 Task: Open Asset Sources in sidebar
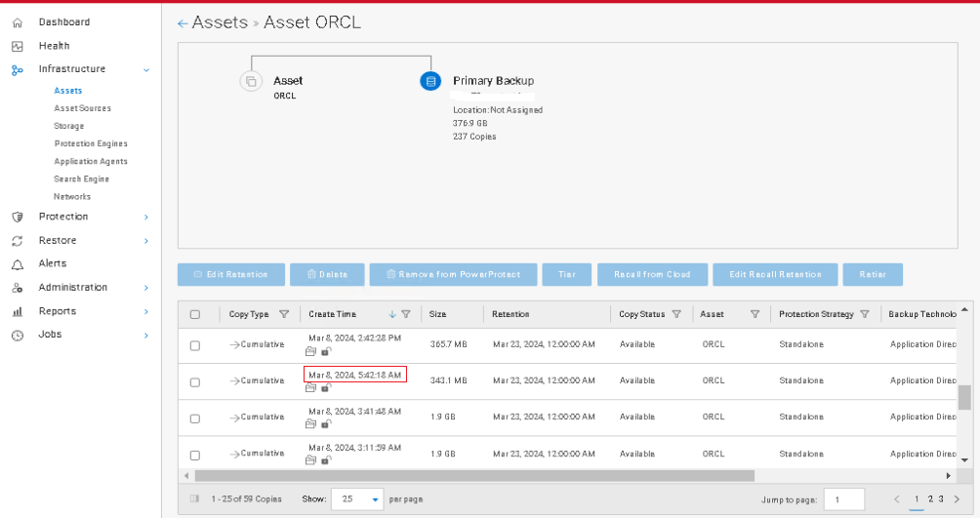point(82,108)
